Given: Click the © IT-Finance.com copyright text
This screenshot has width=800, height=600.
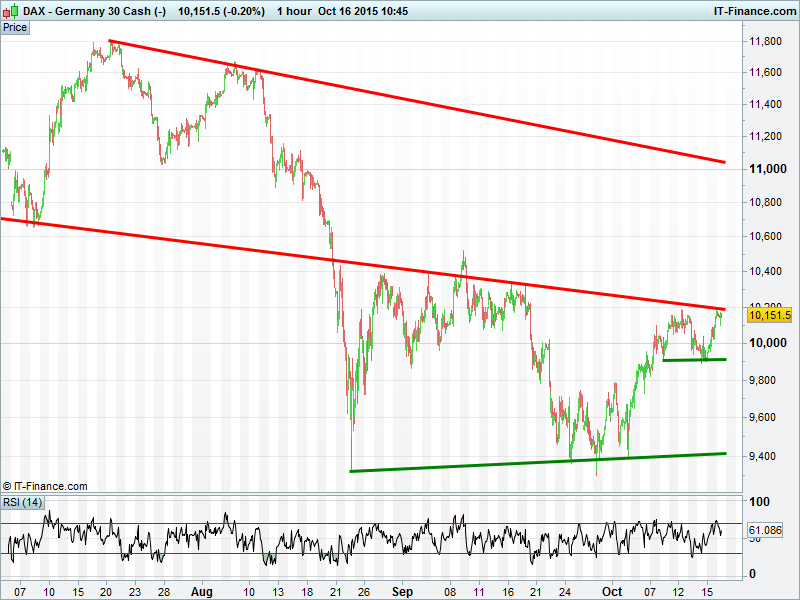Looking at the screenshot, I should (45, 486).
